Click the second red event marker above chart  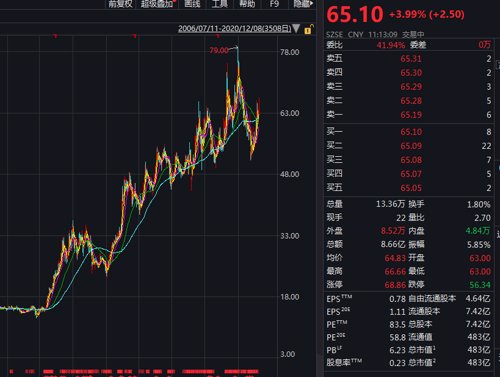pos(135,36)
